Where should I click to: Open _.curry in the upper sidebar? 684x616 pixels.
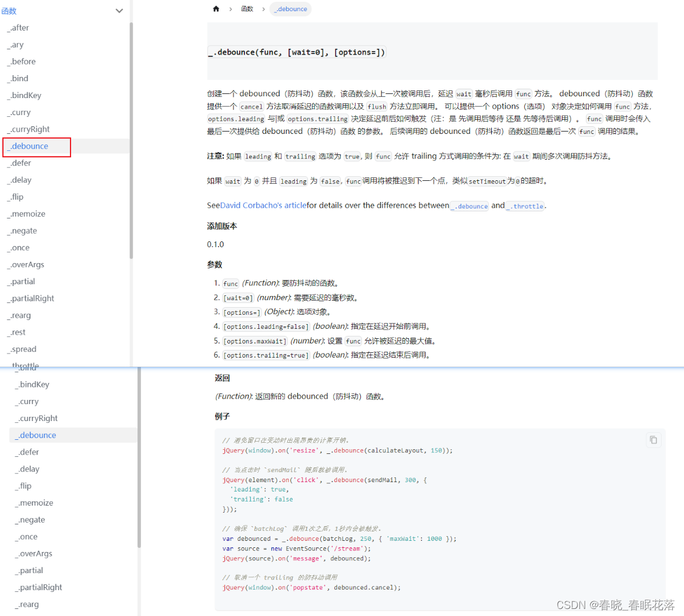coord(19,113)
